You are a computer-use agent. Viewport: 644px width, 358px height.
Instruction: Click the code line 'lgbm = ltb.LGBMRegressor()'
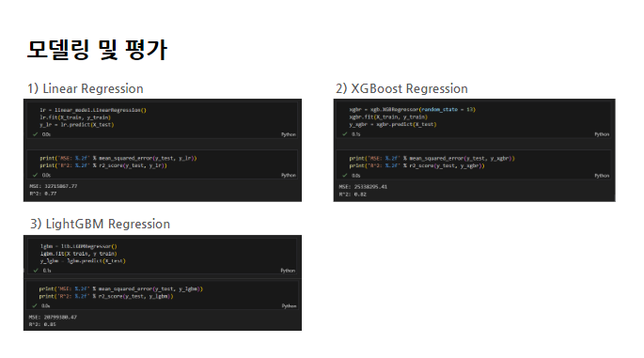coord(78,246)
